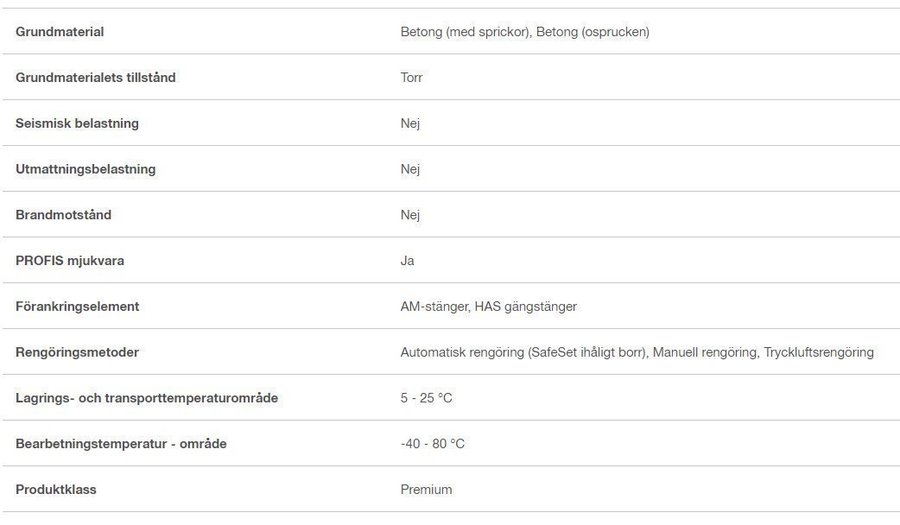Select the Utmattningsbelastning label
The width and height of the screenshot is (900, 525).
[x=86, y=169]
